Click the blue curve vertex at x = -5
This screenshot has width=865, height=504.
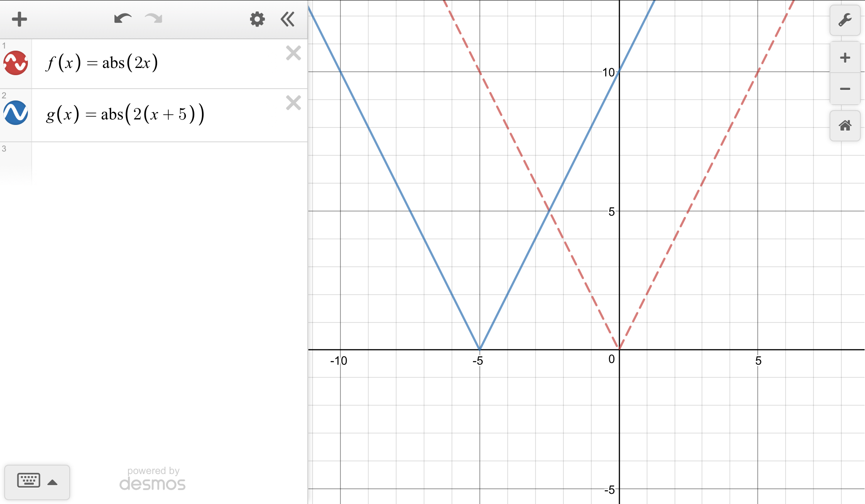(x=479, y=349)
